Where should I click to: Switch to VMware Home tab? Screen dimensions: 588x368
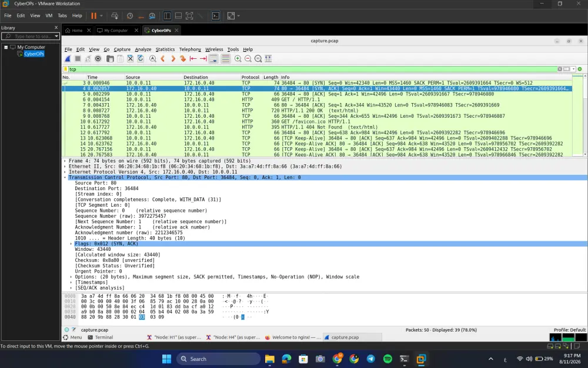[x=77, y=31]
